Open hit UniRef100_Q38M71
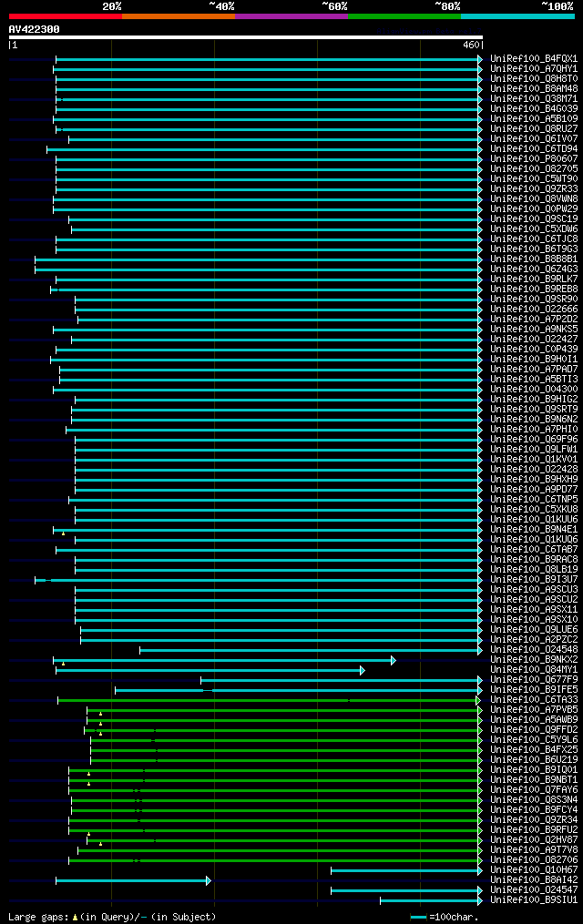583x924 pixels. coord(534,99)
